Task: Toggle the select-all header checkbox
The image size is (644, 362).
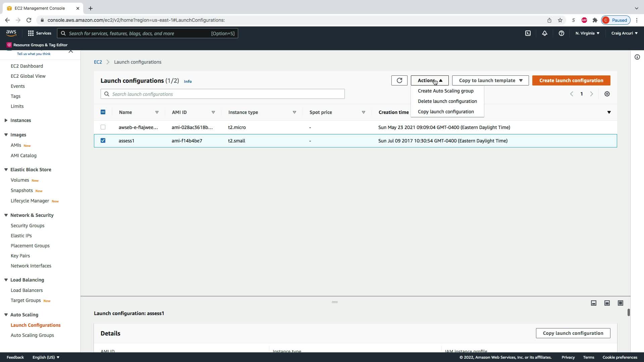Action: [x=103, y=112]
